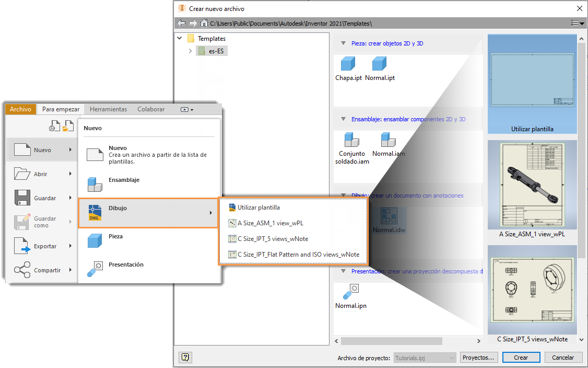Close the Crear nuevo archivo dialog
The height and width of the screenshot is (368, 588).
(x=579, y=8)
